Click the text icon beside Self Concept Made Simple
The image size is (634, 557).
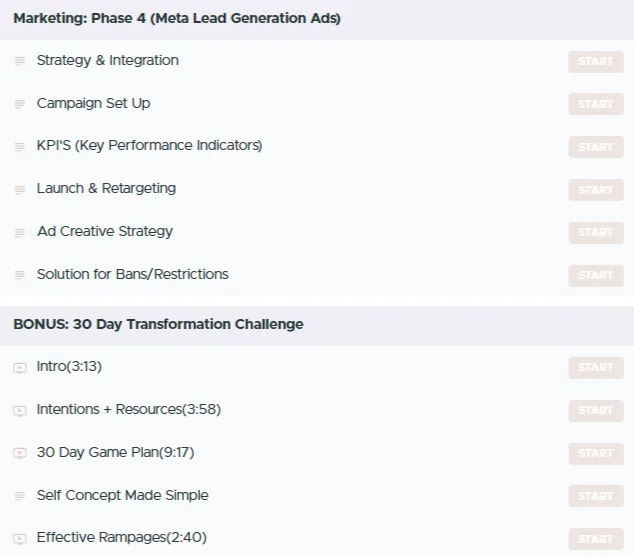pos(19,496)
